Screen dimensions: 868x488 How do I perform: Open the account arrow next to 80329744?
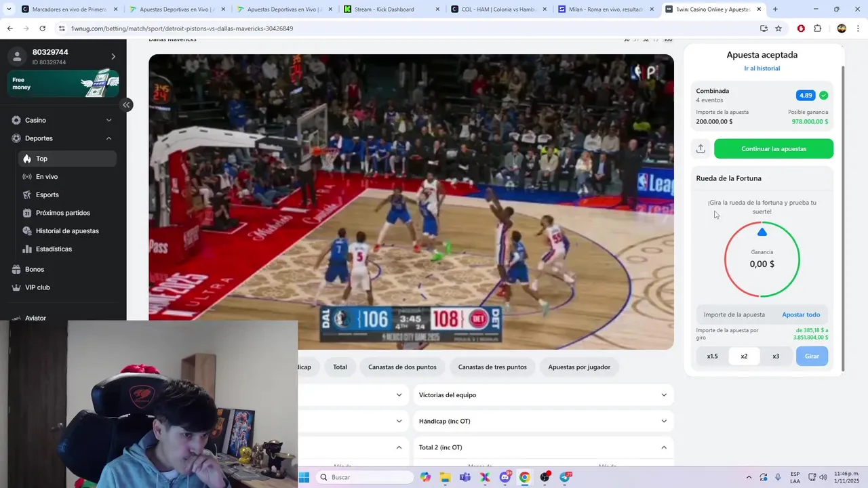[113, 56]
